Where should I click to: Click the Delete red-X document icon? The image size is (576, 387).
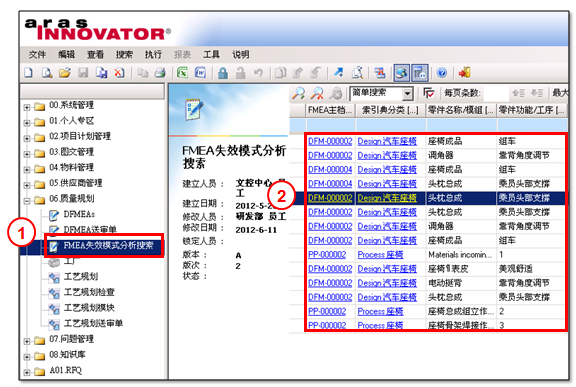tap(119, 72)
